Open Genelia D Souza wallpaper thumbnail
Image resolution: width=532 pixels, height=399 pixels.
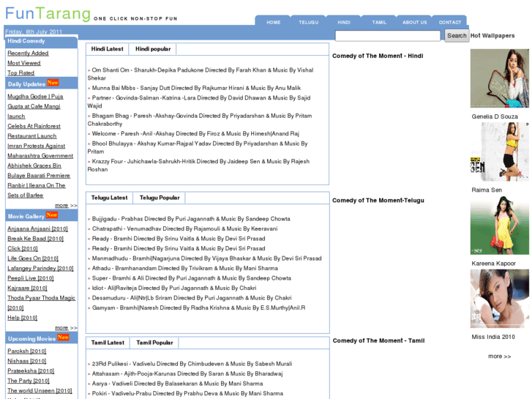499,78
